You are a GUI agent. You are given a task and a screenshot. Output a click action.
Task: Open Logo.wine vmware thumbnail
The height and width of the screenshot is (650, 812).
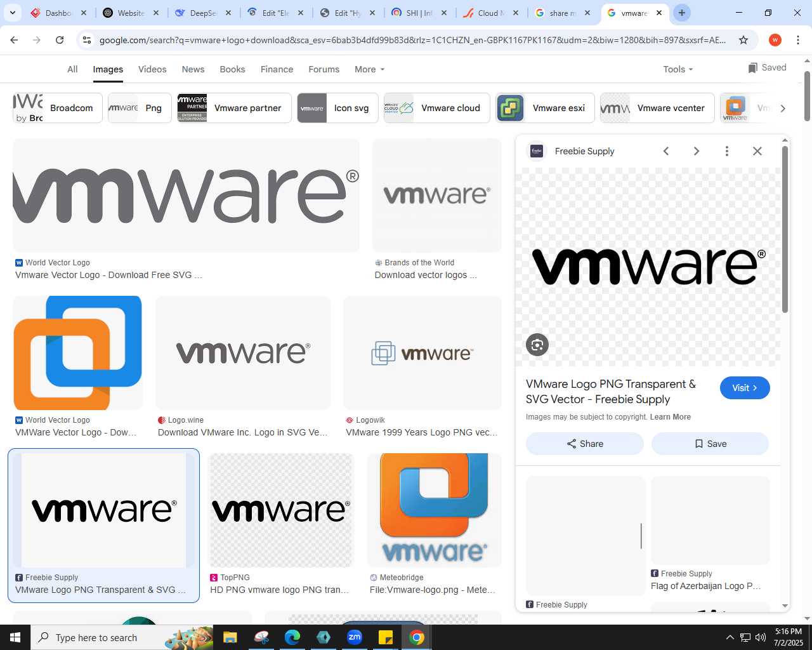pyautogui.click(x=243, y=353)
